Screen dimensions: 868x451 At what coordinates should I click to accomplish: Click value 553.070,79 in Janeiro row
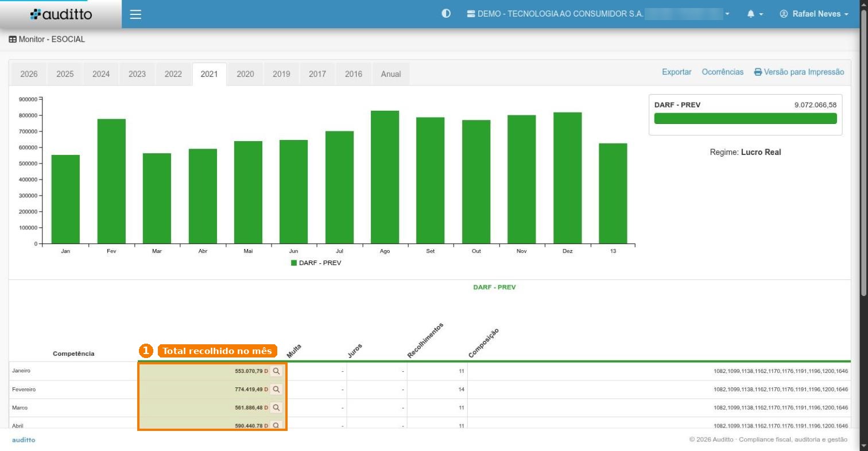point(249,371)
